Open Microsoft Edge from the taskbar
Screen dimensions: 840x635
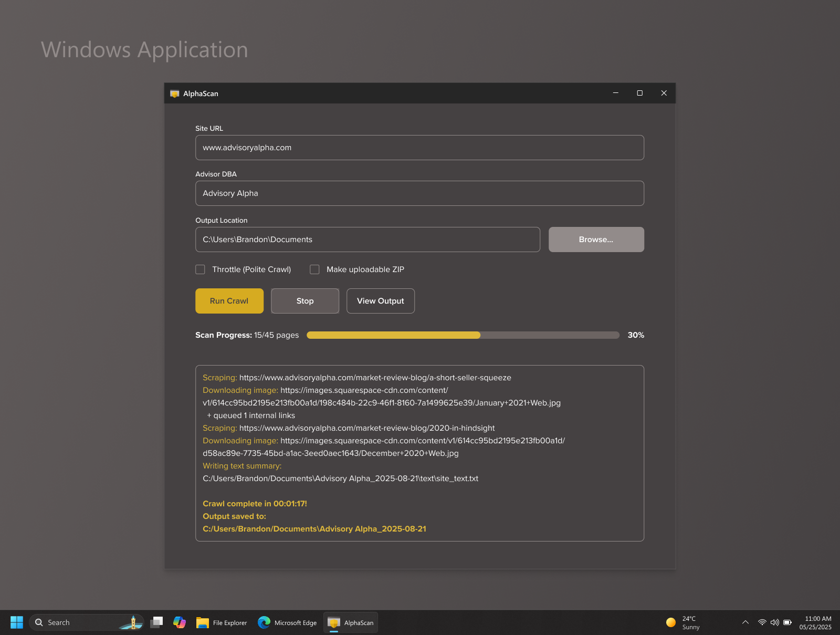coord(288,622)
